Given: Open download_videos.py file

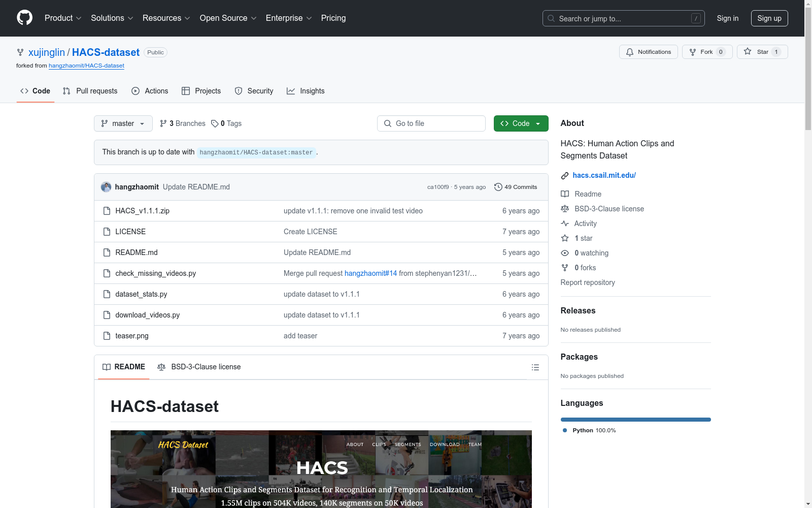Looking at the screenshot, I should pos(148,315).
